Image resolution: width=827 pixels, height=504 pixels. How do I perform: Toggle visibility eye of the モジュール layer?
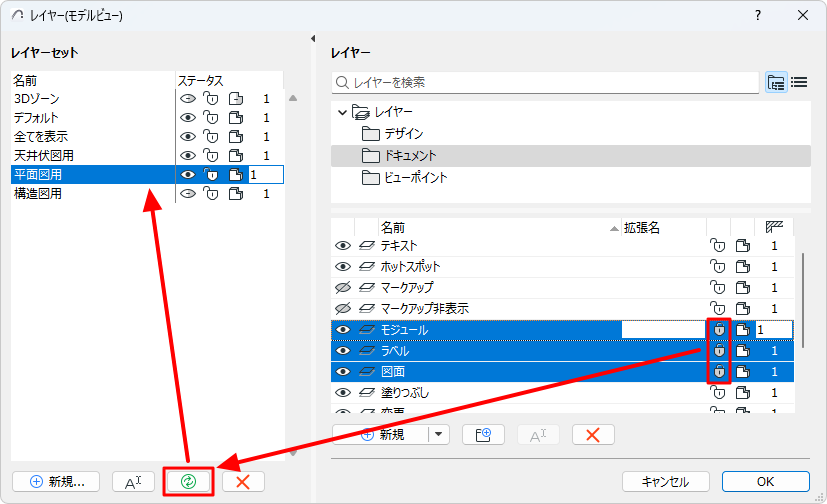coord(343,329)
